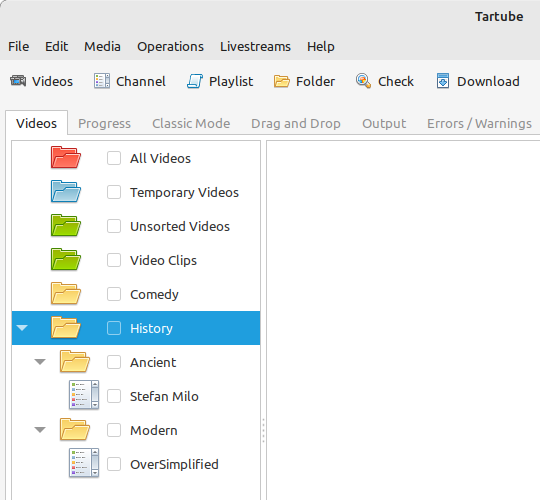Switch to the Classic Mode tab
The image size is (540, 500).
coord(191,123)
